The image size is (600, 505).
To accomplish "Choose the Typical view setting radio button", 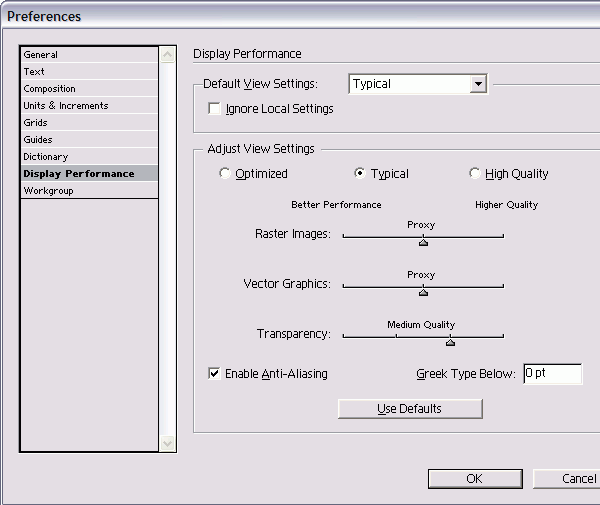I will coord(360,174).
